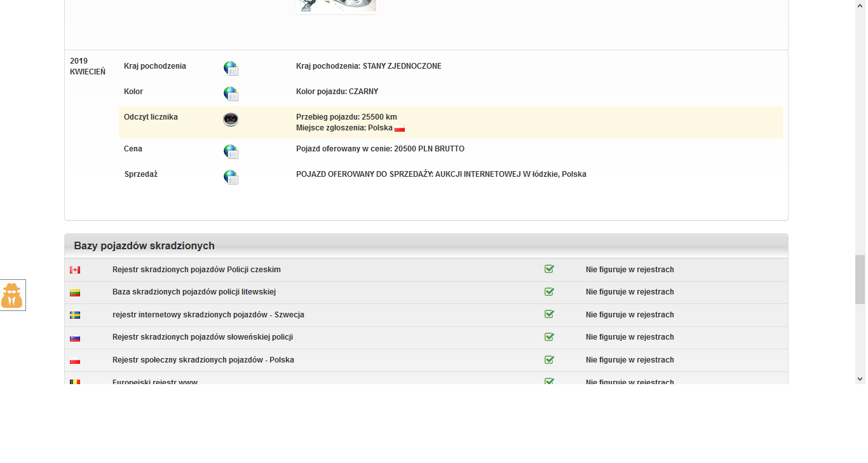Screen dimensions: 868x463
Task: Click the Polish flag beside Miejsce zgłoszenia
Action: [x=400, y=128]
